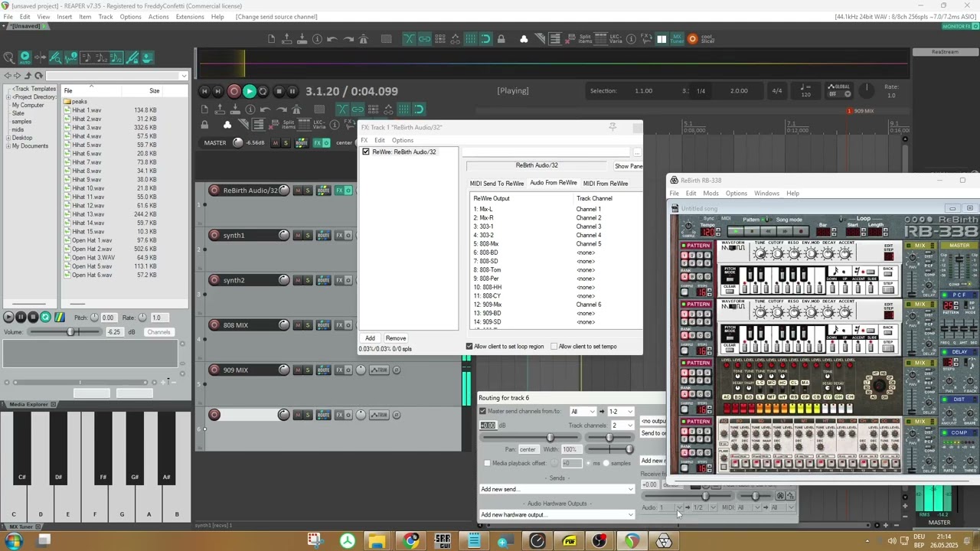Toggle Master send channels checkbox
This screenshot has height=551, width=980.
(482, 412)
